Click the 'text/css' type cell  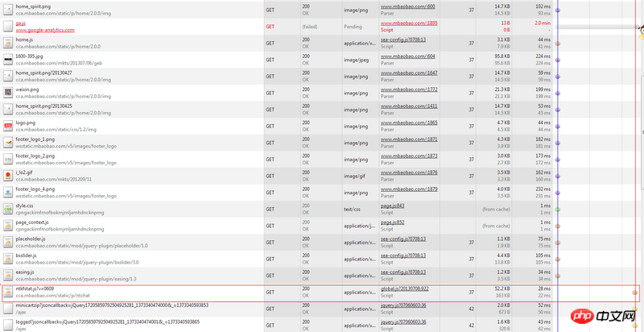(353, 210)
